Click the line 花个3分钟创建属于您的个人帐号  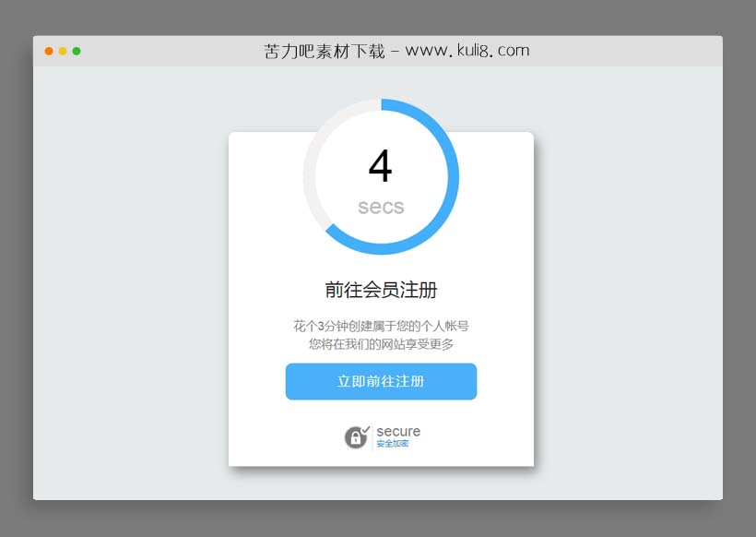tap(381, 325)
